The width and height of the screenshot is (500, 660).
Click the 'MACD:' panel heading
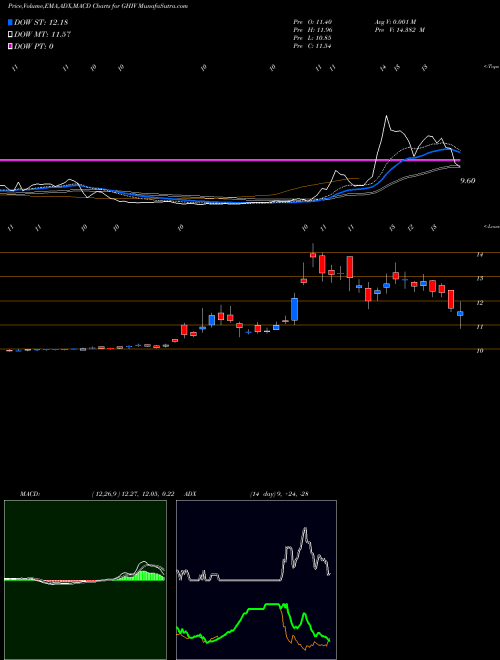pos(29,494)
